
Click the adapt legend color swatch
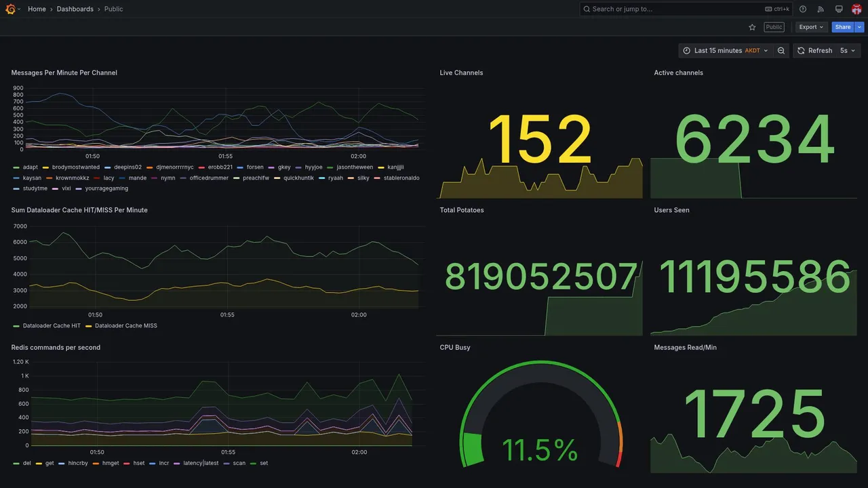pos(16,167)
